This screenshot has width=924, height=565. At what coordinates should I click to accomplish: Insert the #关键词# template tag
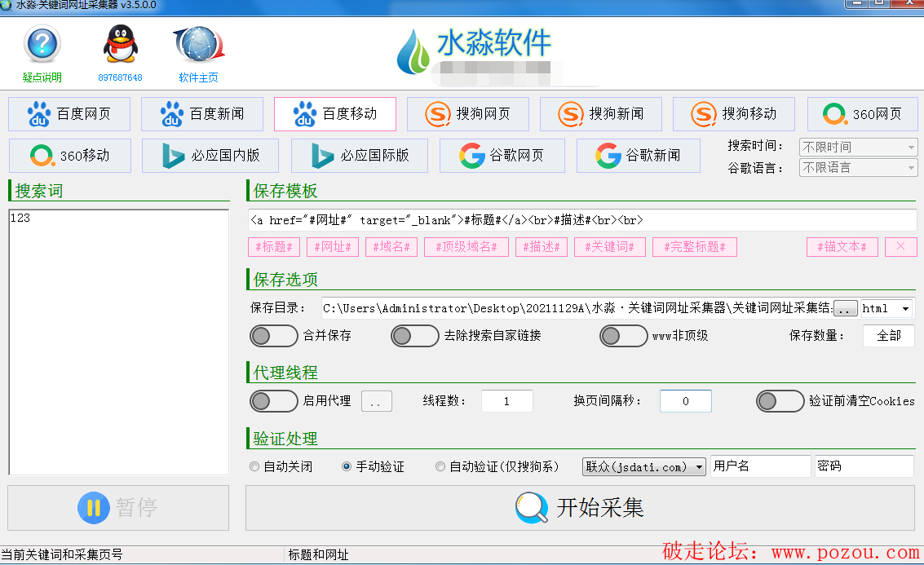point(610,247)
